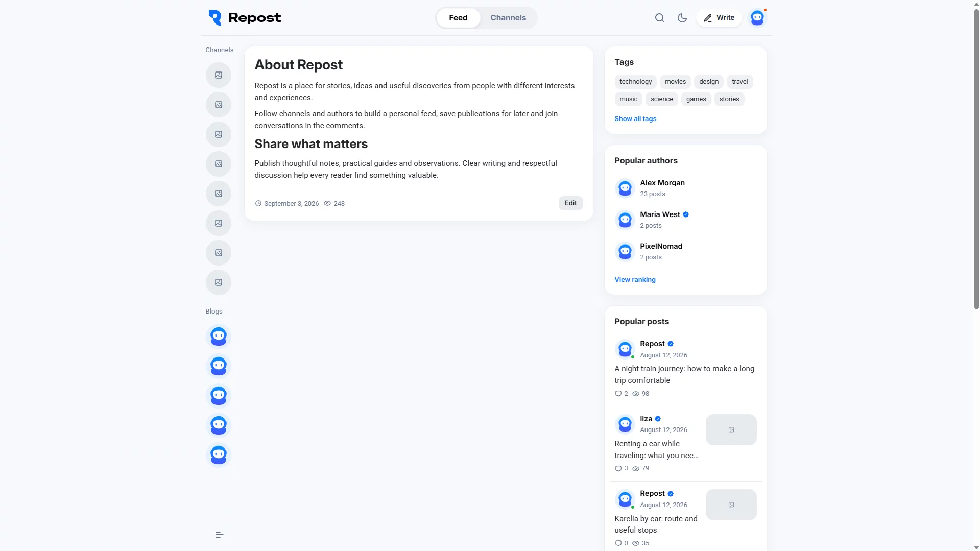Image resolution: width=980 pixels, height=551 pixels.
Task: Click Repost avatar on the night train post
Action: click(x=625, y=349)
